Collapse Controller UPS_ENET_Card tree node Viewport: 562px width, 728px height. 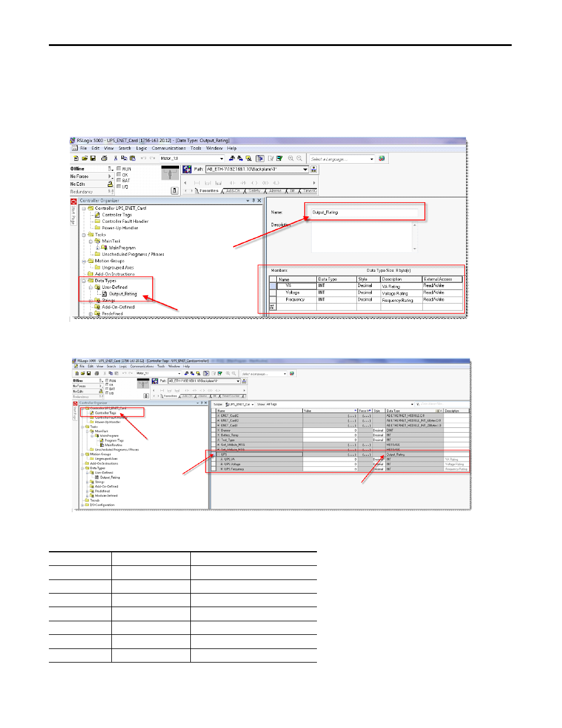[84, 208]
